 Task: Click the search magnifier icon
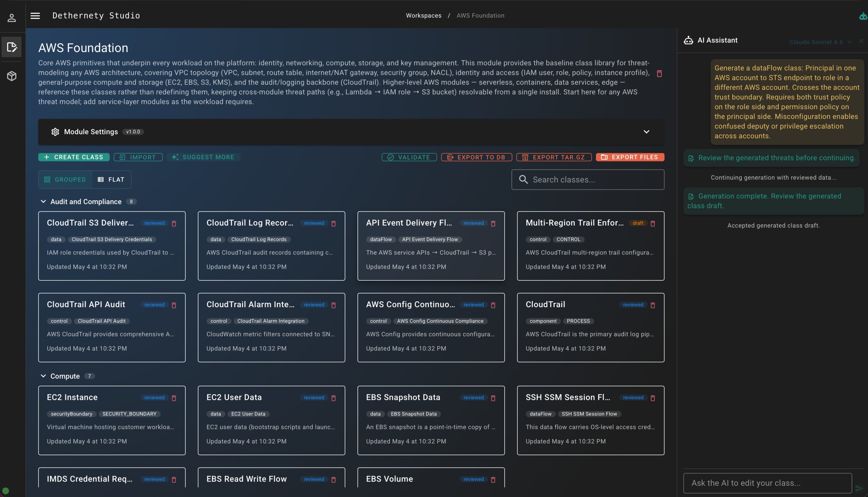click(x=523, y=180)
